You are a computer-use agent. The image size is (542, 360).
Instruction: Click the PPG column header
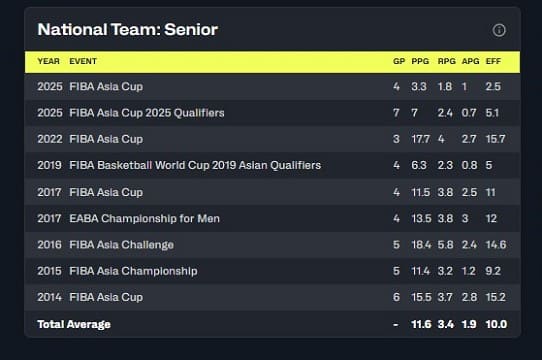coord(420,61)
